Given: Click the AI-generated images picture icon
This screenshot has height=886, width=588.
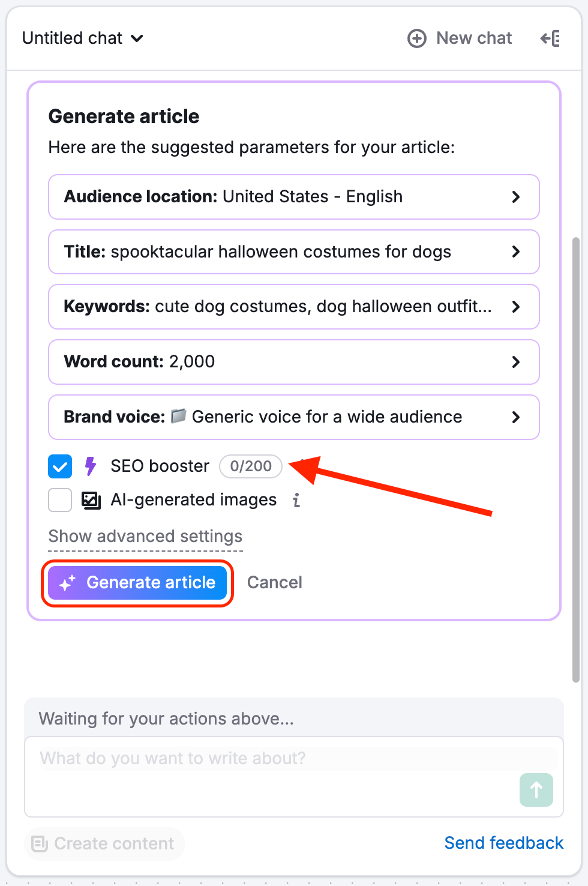Looking at the screenshot, I should 91,499.
